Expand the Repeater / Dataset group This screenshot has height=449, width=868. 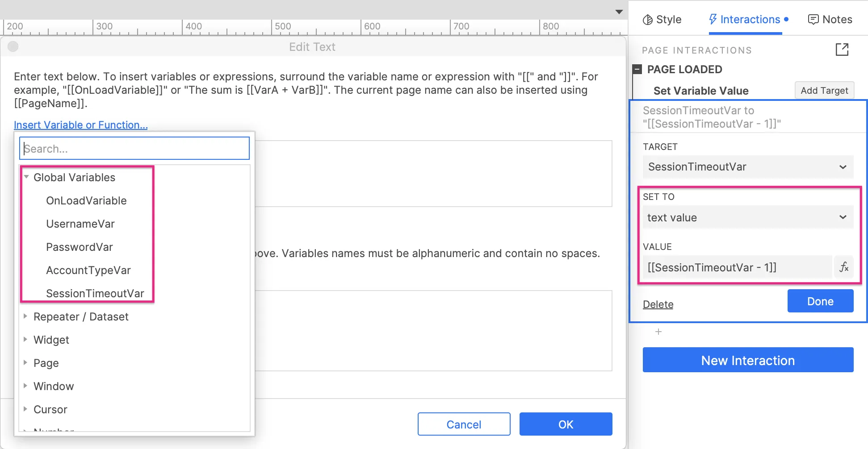25,316
